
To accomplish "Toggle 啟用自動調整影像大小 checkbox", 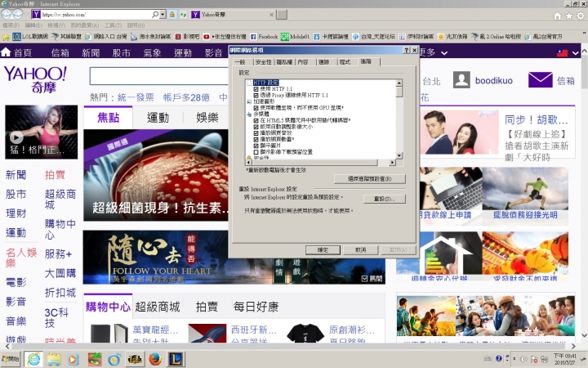I will click(x=256, y=127).
